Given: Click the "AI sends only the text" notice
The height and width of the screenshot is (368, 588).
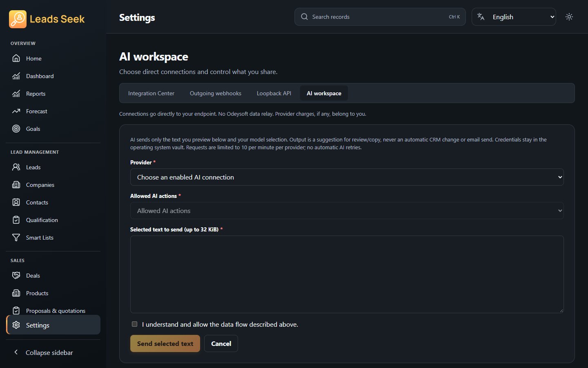Looking at the screenshot, I should [x=339, y=144].
